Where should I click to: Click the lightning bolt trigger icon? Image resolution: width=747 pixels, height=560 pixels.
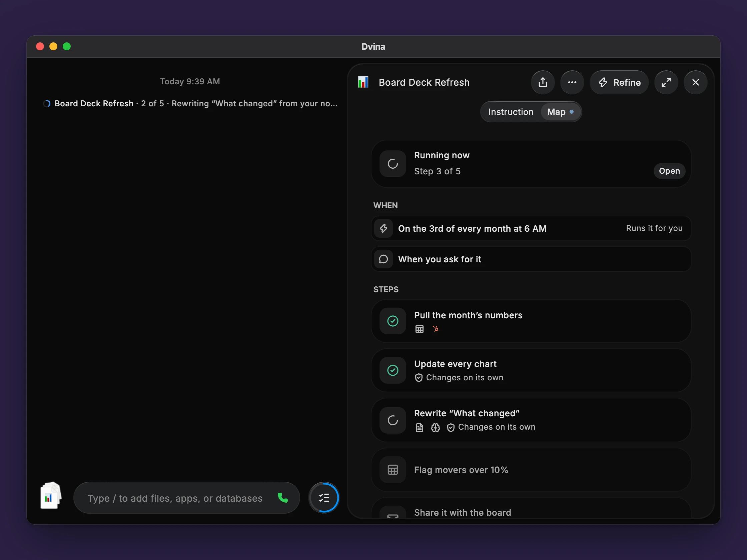(x=383, y=229)
